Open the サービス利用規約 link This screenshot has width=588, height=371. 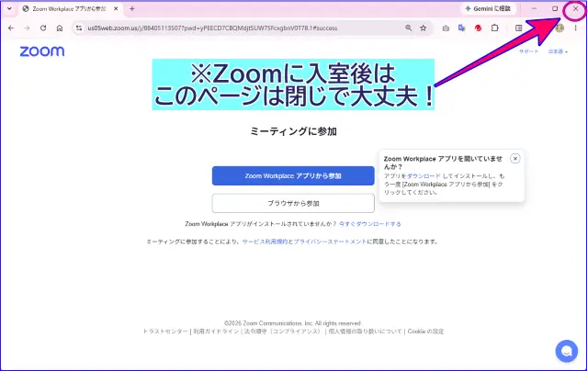coord(265,242)
